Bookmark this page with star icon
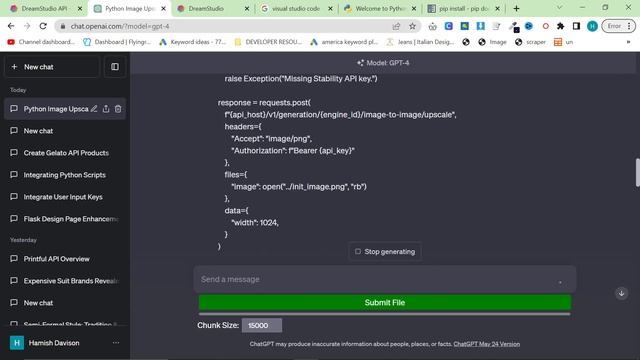 click(412, 26)
